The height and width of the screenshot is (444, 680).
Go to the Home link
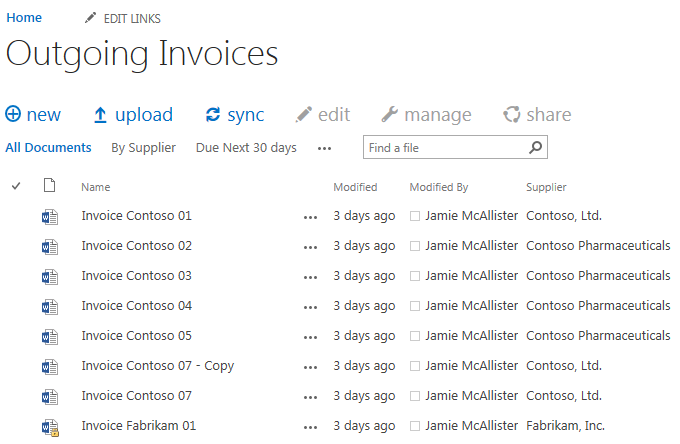pos(24,18)
